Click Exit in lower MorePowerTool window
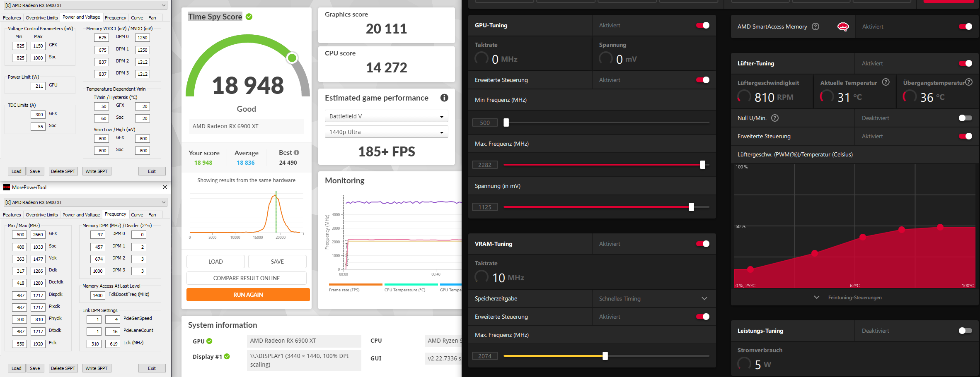The image size is (980, 377). [x=152, y=368]
